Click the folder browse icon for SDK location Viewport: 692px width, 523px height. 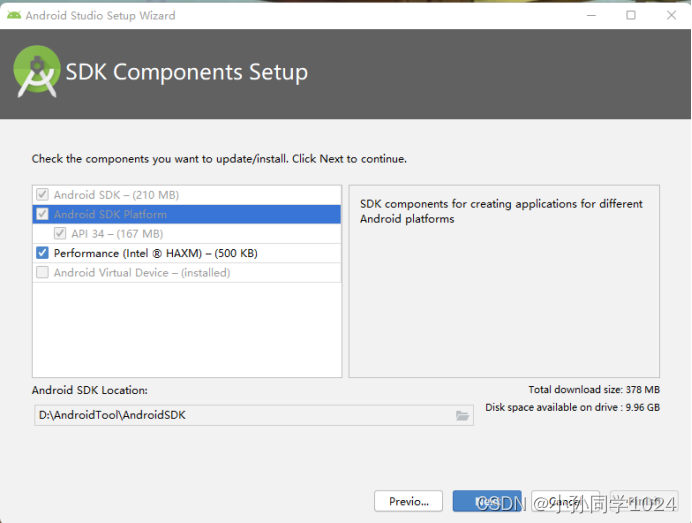coord(462,415)
